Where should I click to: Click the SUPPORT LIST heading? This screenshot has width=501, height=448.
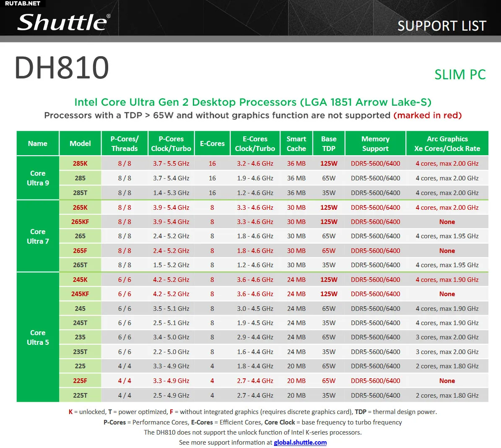[441, 26]
